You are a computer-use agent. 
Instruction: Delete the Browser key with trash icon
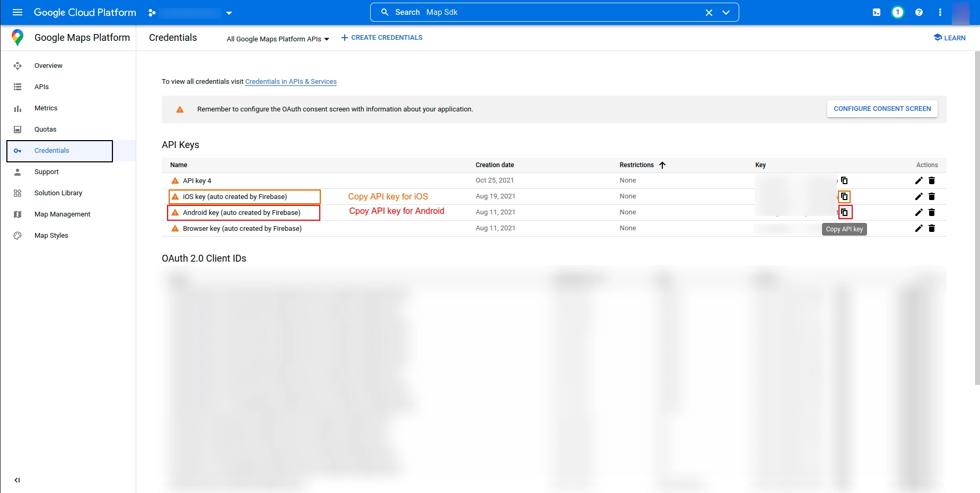tap(932, 228)
